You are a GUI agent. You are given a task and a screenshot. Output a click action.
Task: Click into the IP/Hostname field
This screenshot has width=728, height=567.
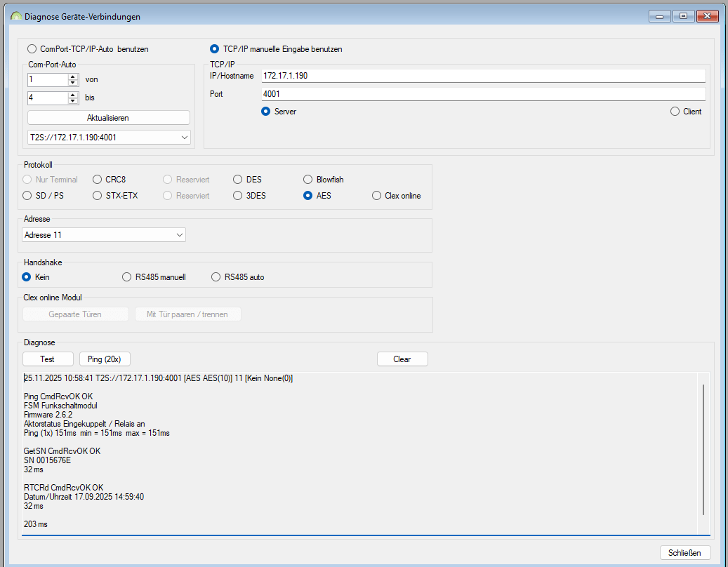click(x=482, y=76)
